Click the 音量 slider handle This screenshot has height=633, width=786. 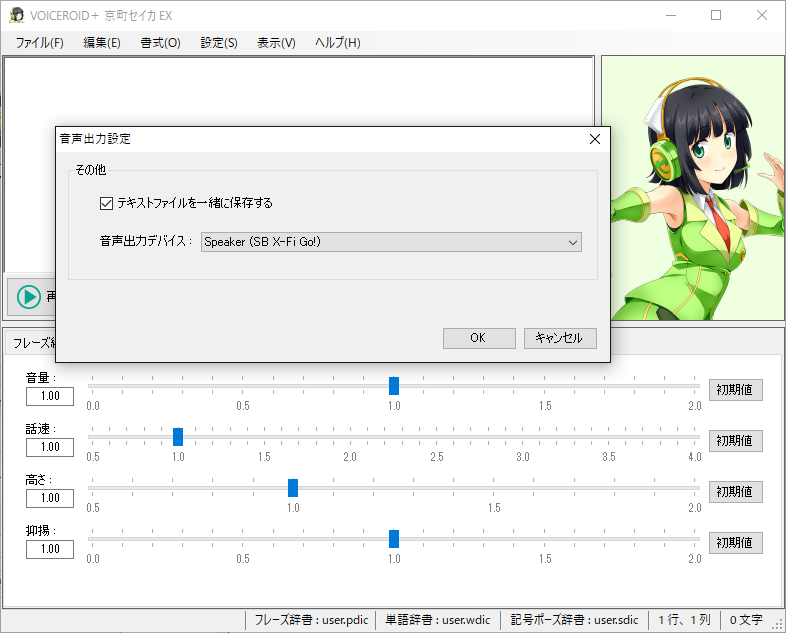tap(394, 386)
